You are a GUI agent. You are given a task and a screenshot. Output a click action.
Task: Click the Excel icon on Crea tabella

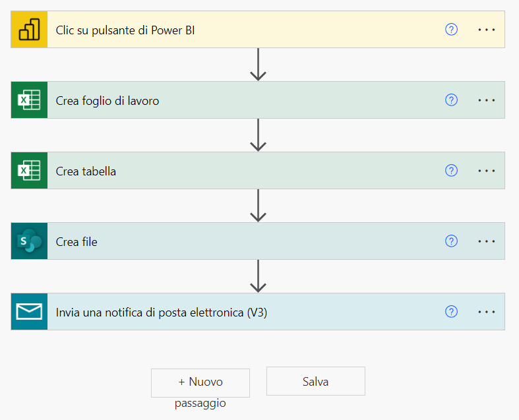(29, 171)
